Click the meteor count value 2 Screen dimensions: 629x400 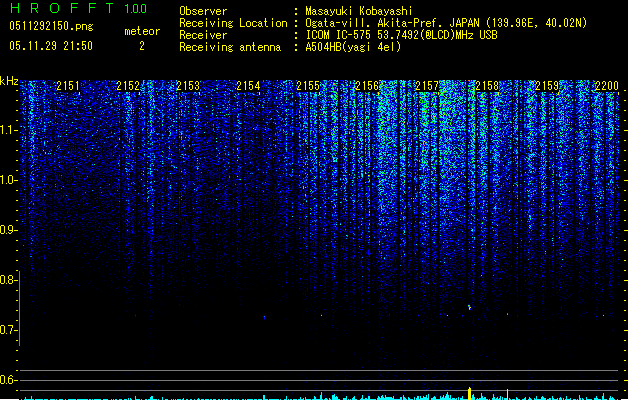tap(142, 46)
